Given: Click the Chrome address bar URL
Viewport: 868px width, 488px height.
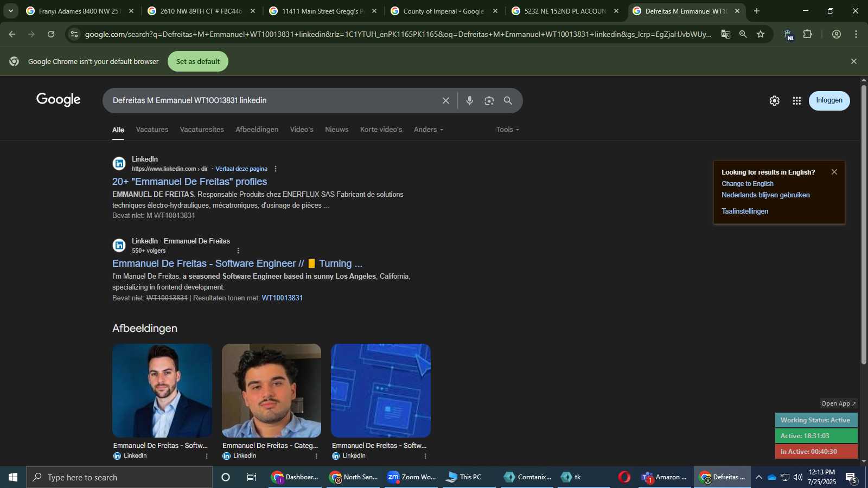Looking at the screenshot, I should [399, 34].
